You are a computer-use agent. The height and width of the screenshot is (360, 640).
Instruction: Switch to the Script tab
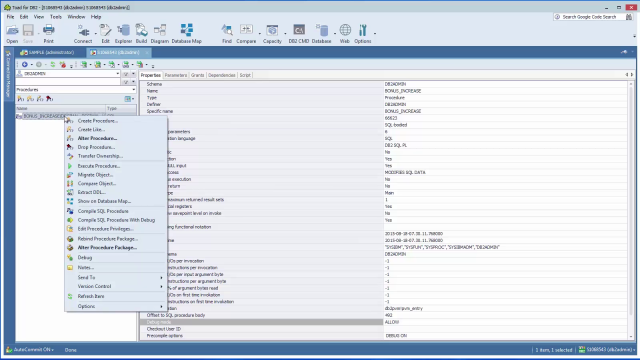pyautogui.click(x=245, y=75)
